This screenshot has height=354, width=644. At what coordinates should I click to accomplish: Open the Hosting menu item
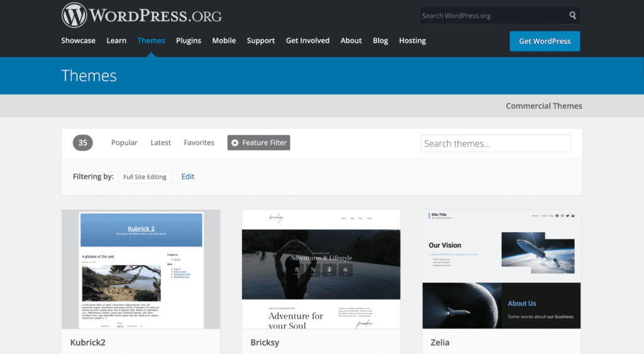tap(413, 41)
